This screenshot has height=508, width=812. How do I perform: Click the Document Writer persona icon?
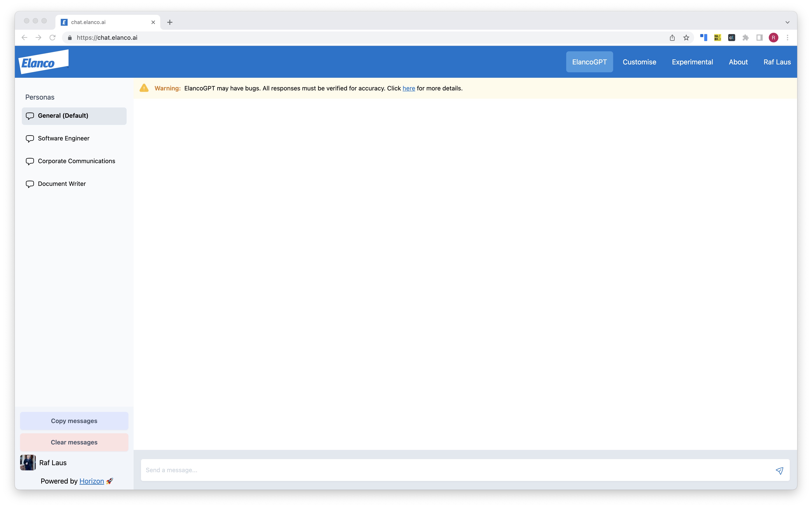30,184
